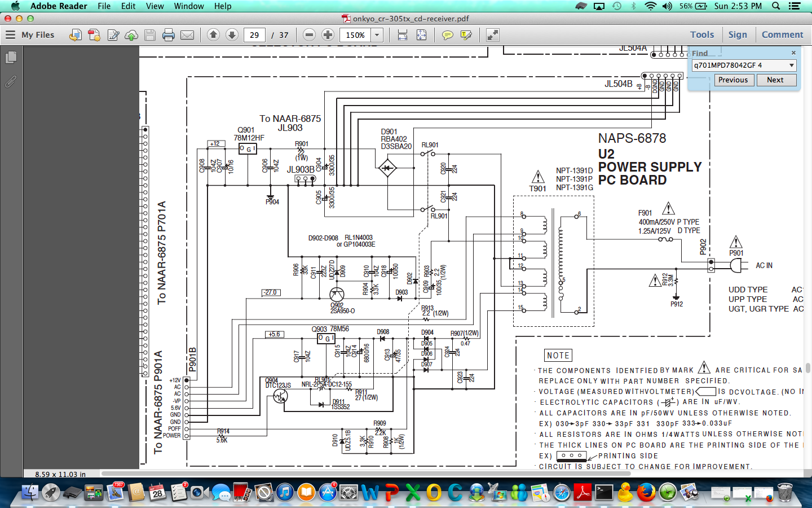Open the Trash in the Dock

pos(784,492)
